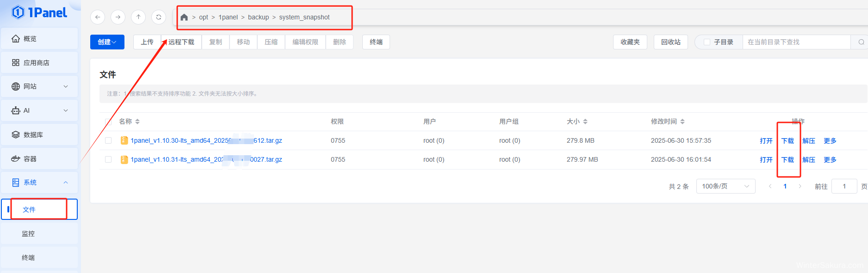The height and width of the screenshot is (273, 868).
Task: Jump to root via home icon
Action: [184, 17]
